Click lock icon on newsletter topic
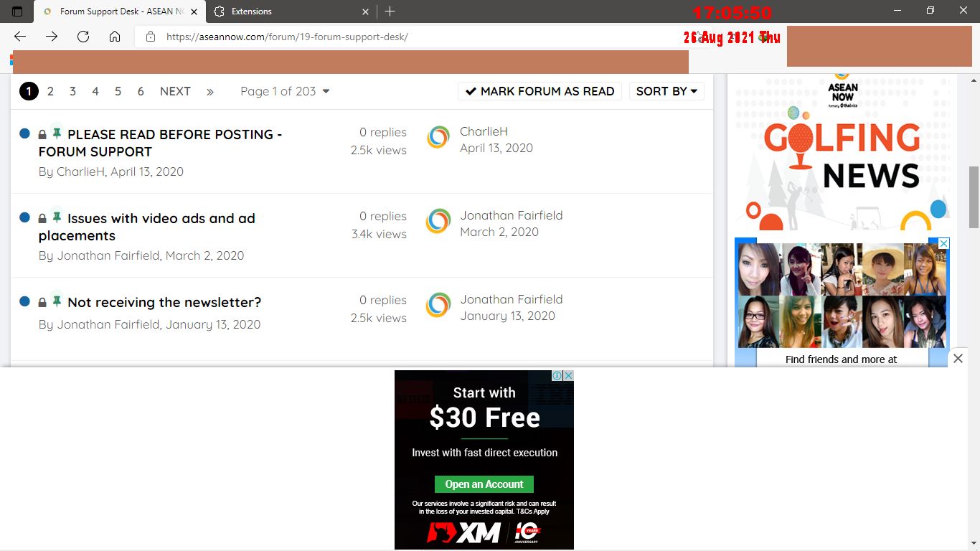The width and height of the screenshot is (980, 551). click(42, 302)
